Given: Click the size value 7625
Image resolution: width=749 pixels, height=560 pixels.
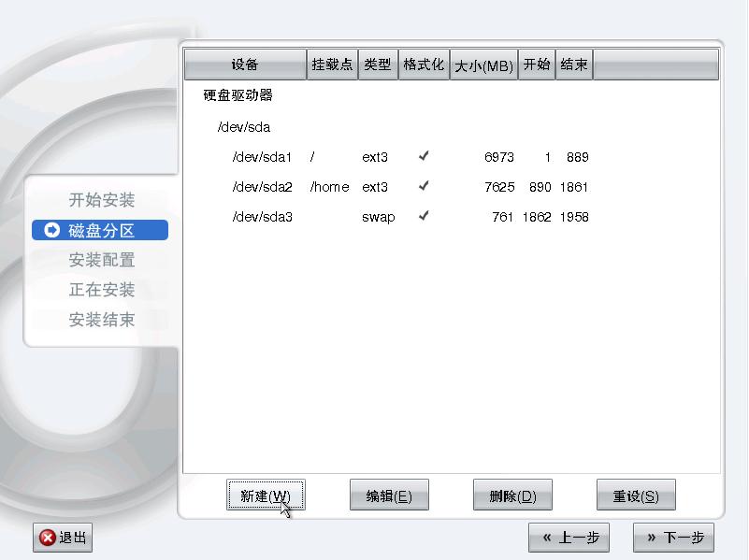Looking at the screenshot, I should [499, 187].
